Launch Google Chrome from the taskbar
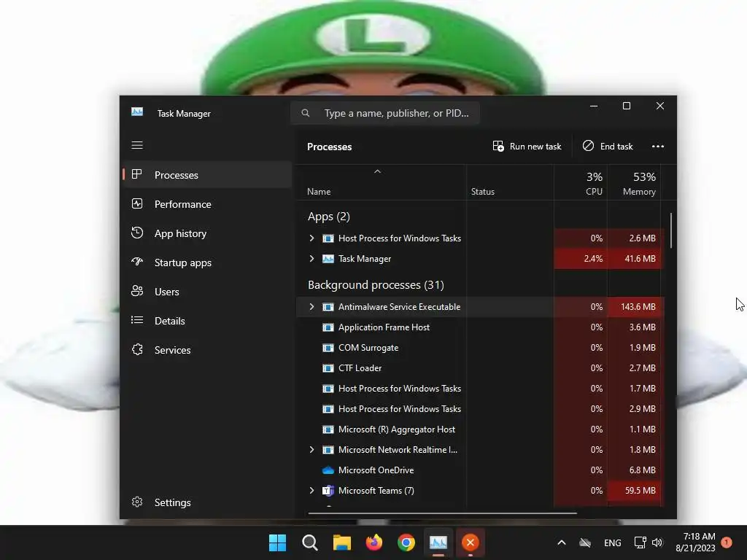747x560 pixels. [x=406, y=542]
